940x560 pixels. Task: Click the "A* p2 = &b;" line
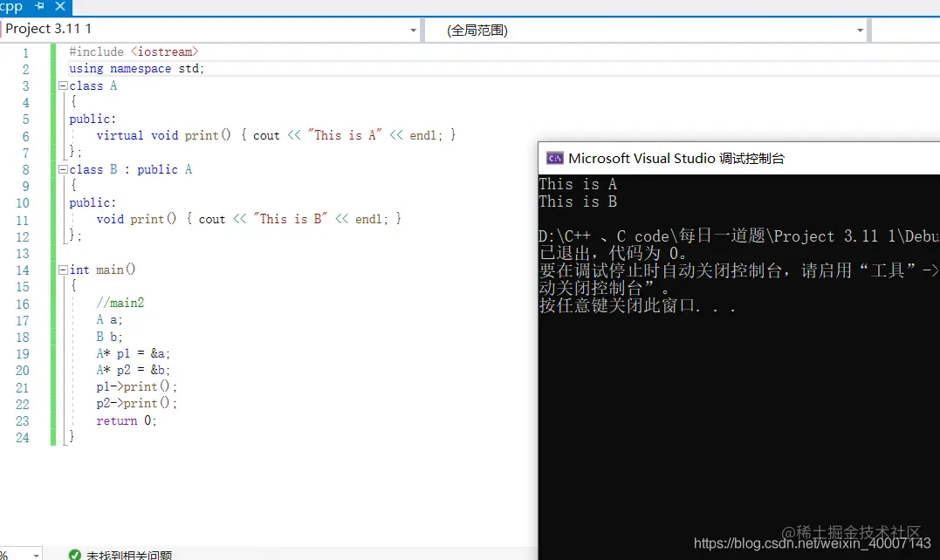point(133,370)
